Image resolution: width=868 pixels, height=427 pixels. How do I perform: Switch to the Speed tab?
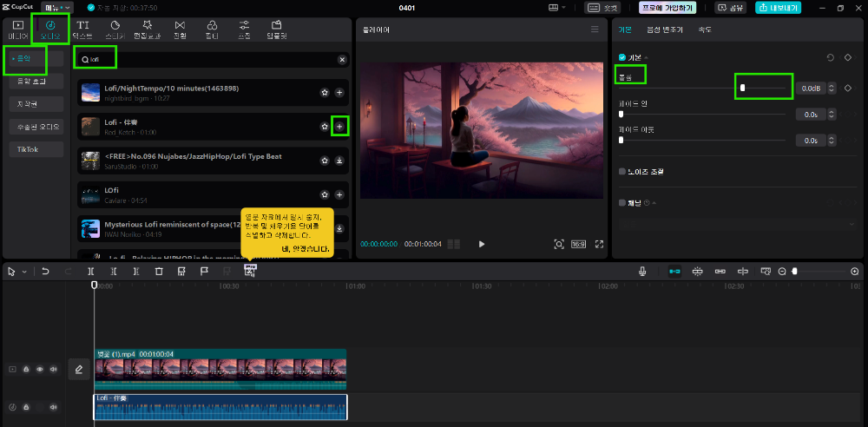tap(705, 30)
